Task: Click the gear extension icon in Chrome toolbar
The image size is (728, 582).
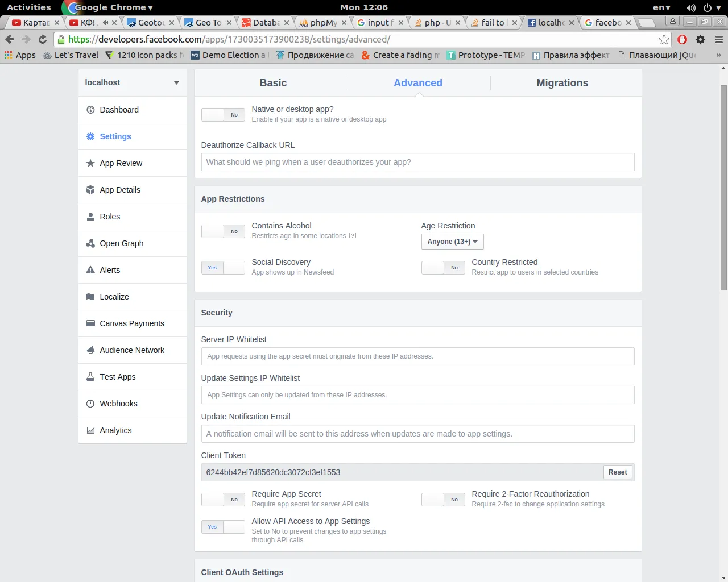Action: coord(701,39)
